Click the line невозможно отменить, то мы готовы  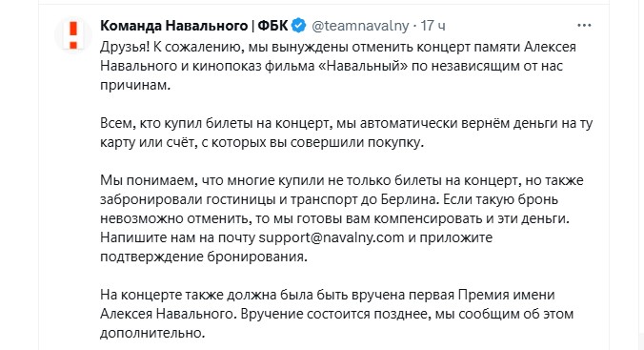pos(335,218)
